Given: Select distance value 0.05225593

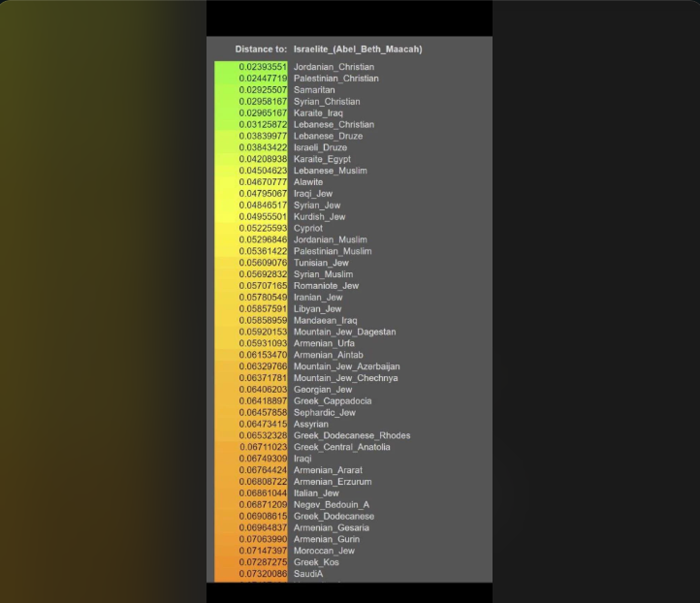Looking at the screenshot, I should (x=263, y=229).
